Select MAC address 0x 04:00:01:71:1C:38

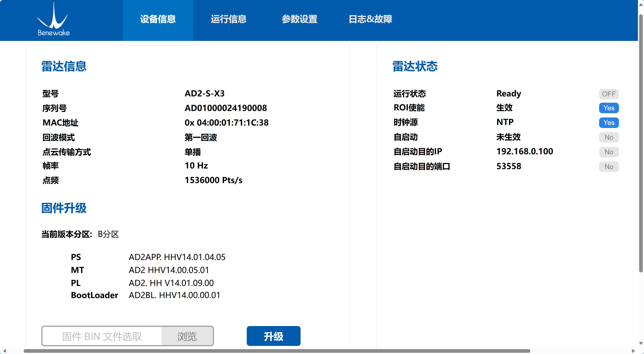pos(227,123)
